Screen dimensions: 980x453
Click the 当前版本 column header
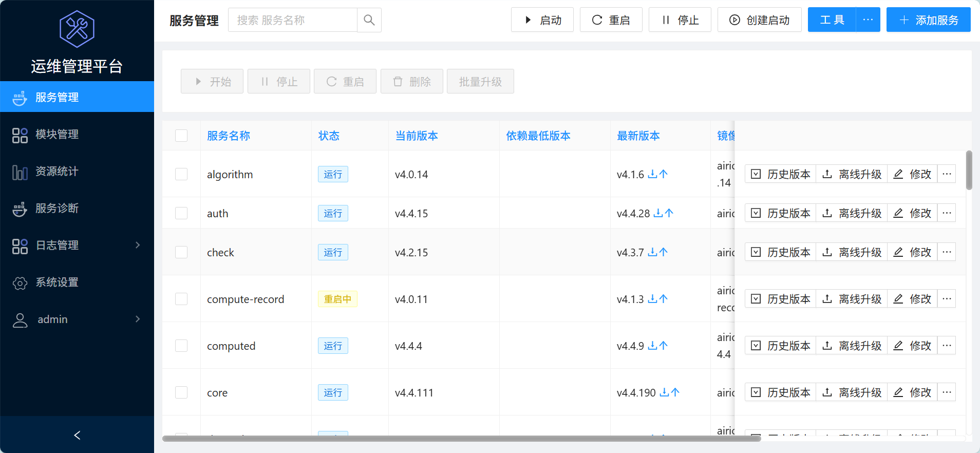tap(417, 136)
